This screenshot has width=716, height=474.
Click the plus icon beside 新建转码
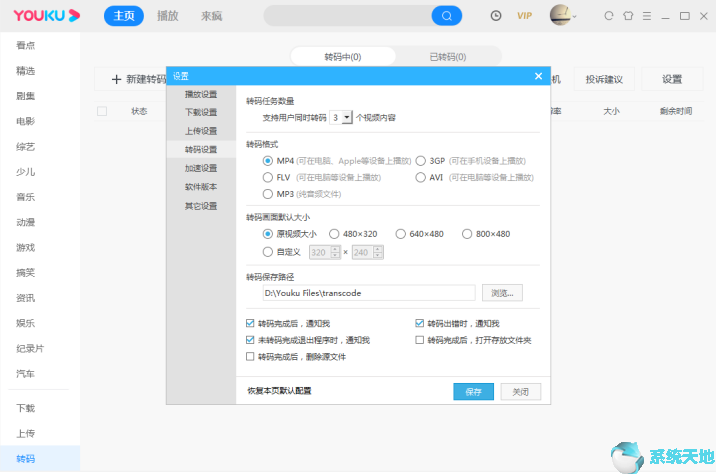pos(116,79)
